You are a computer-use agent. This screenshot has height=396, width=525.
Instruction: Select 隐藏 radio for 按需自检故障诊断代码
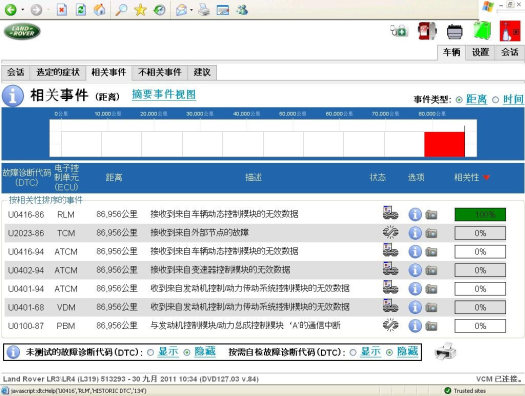click(x=389, y=352)
